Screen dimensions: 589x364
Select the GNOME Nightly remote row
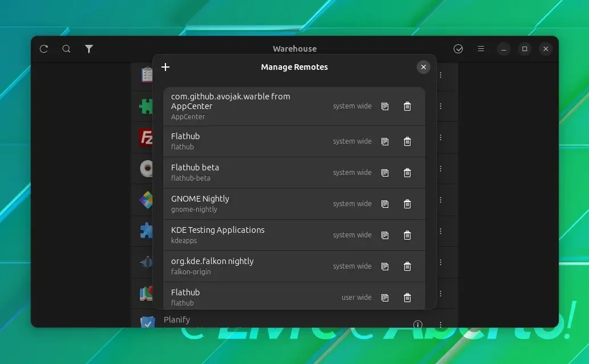click(294, 204)
